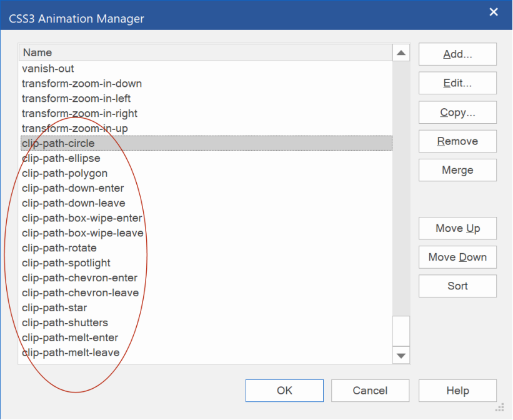This screenshot has width=513, height=420.
Task: Close the CSS3 Animation Manager dialog
Action: point(494,12)
